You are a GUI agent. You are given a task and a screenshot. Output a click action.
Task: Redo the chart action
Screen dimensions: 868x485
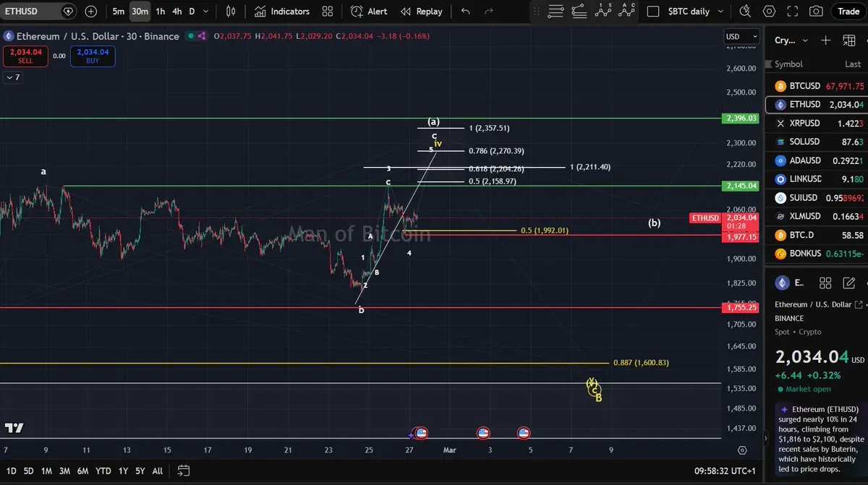point(489,12)
